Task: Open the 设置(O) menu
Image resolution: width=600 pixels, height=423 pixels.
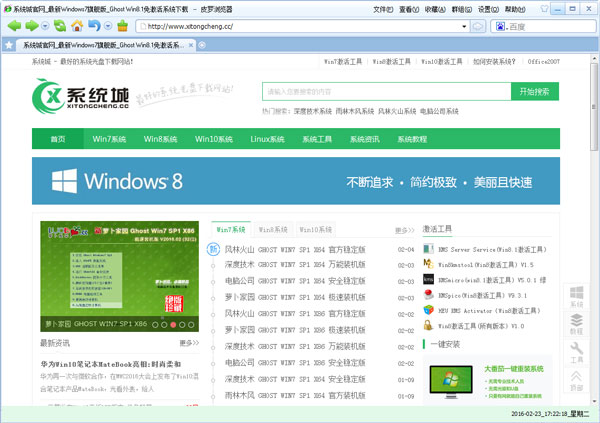Action: [x=488, y=9]
